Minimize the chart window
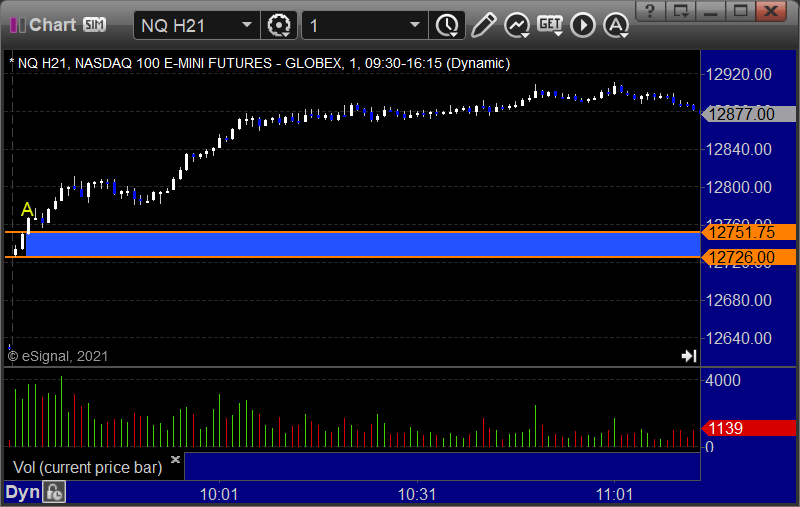800x507 pixels. pyautogui.click(x=710, y=11)
